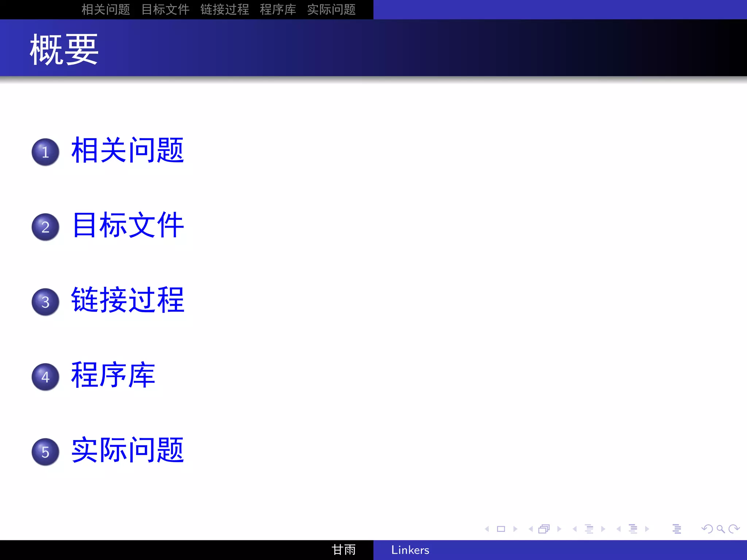Open 相关问题 in top navigation bar
This screenshot has width=747, height=560.
pos(106,9)
